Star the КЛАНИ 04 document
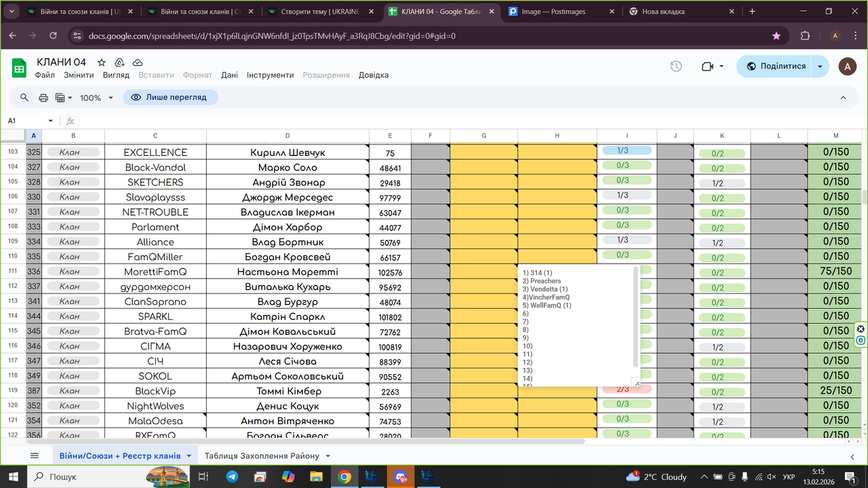 pyautogui.click(x=102, y=62)
